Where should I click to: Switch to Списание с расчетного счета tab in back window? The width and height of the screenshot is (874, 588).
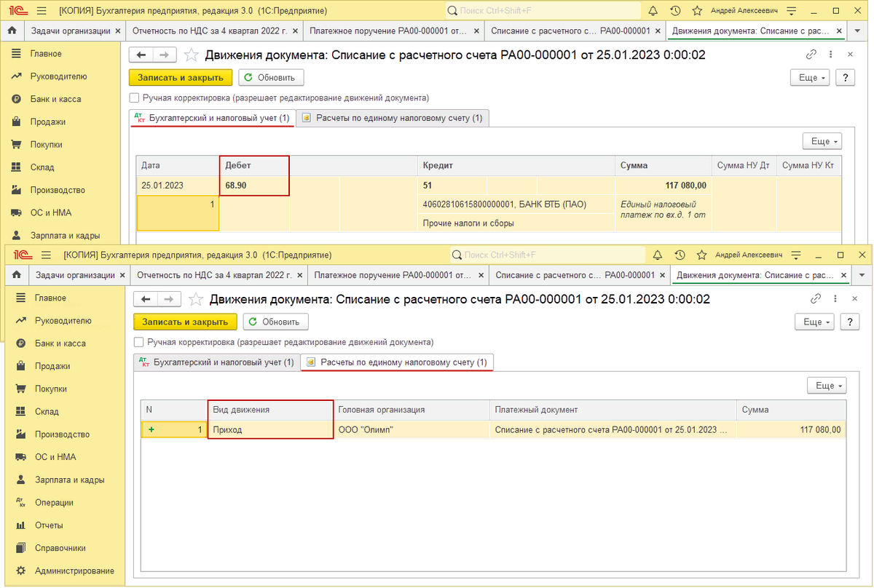570,31
